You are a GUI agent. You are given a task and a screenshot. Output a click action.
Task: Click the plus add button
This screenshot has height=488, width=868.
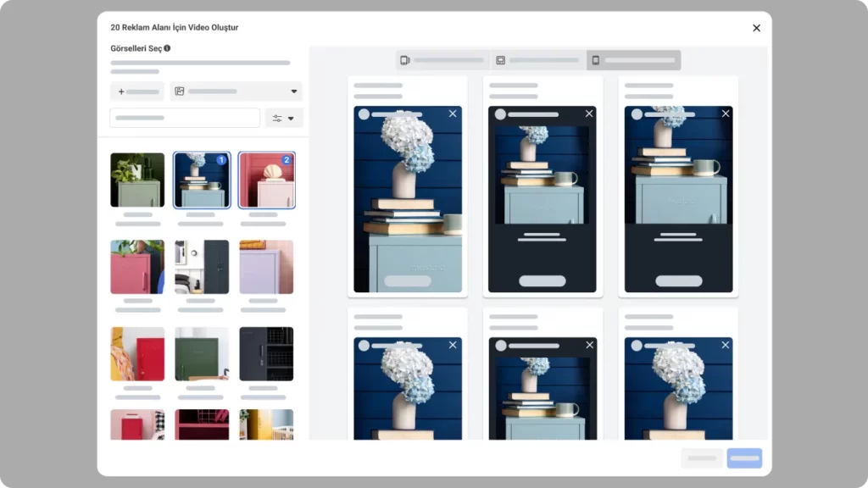(x=136, y=91)
